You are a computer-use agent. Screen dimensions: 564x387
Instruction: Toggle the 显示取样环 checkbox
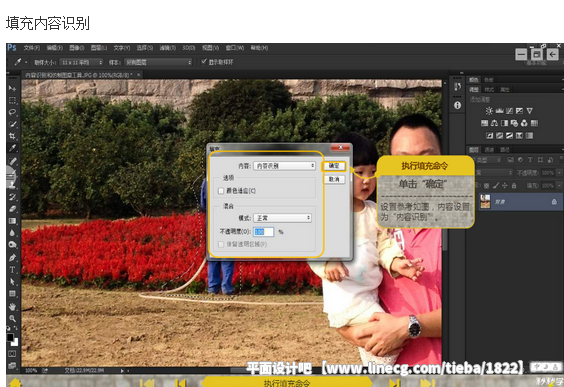[x=204, y=62]
